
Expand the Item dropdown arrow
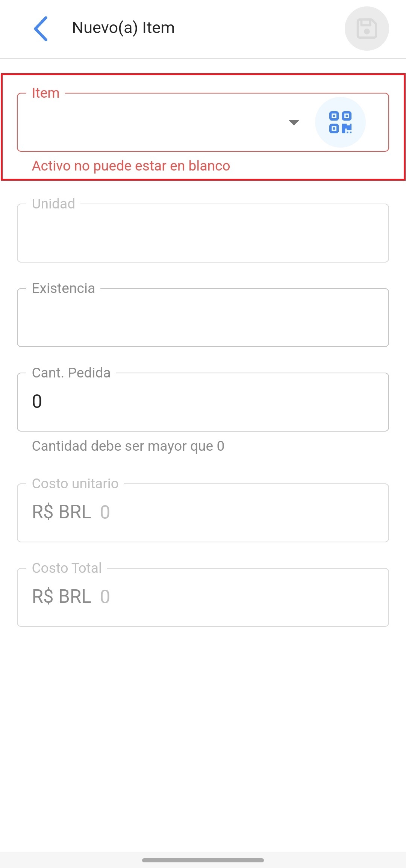click(x=294, y=122)
